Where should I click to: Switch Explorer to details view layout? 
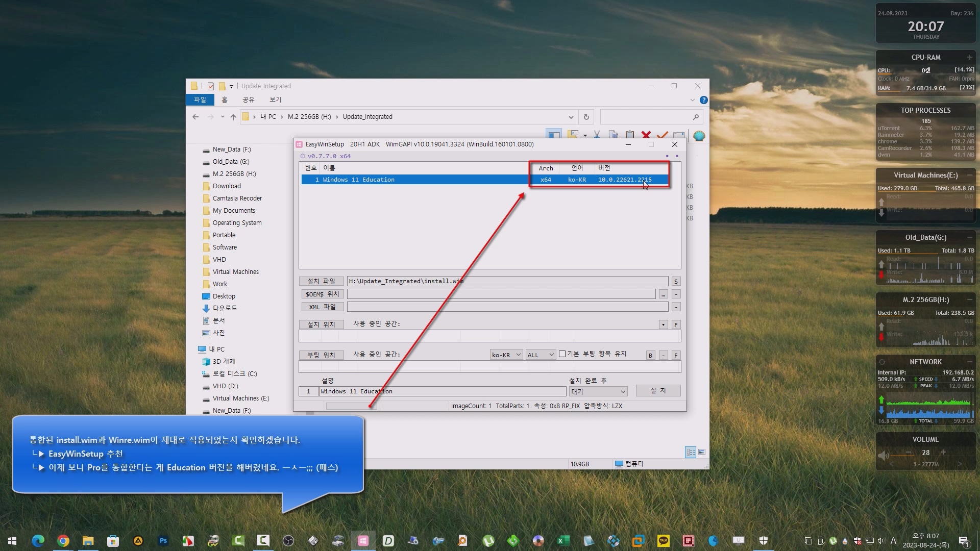click(691, 452)
